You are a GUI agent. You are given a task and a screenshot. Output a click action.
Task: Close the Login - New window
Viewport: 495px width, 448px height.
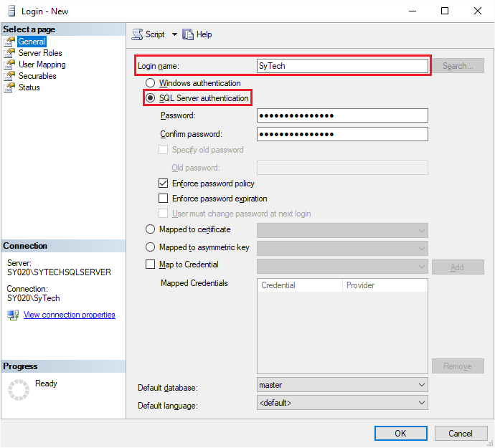(478, 11)
